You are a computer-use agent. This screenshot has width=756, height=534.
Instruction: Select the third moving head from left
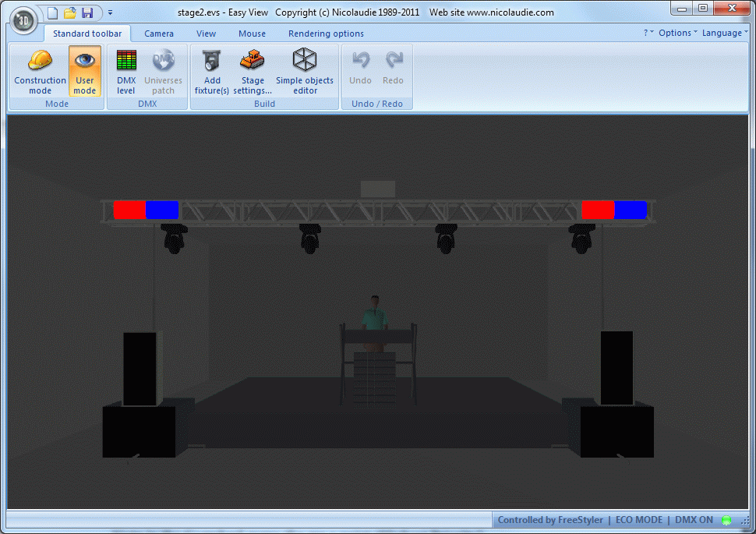pyautogui.click(x=446, y=239)
